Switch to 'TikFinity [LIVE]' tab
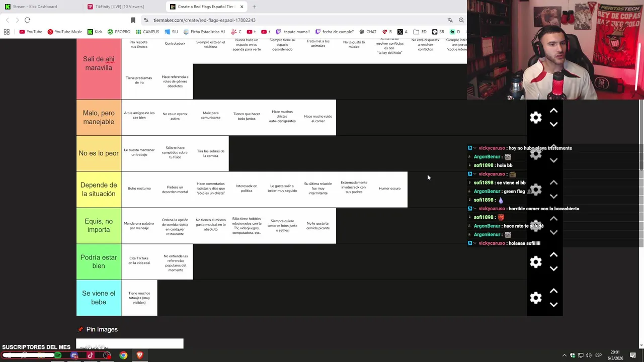Screen dimensions: 644x362 click(119, 7)
